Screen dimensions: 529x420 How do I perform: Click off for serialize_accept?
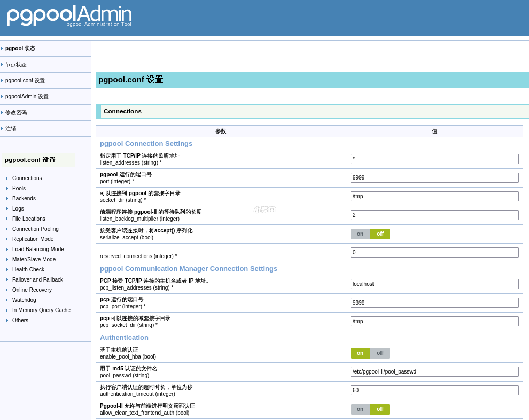coord(380,234)
